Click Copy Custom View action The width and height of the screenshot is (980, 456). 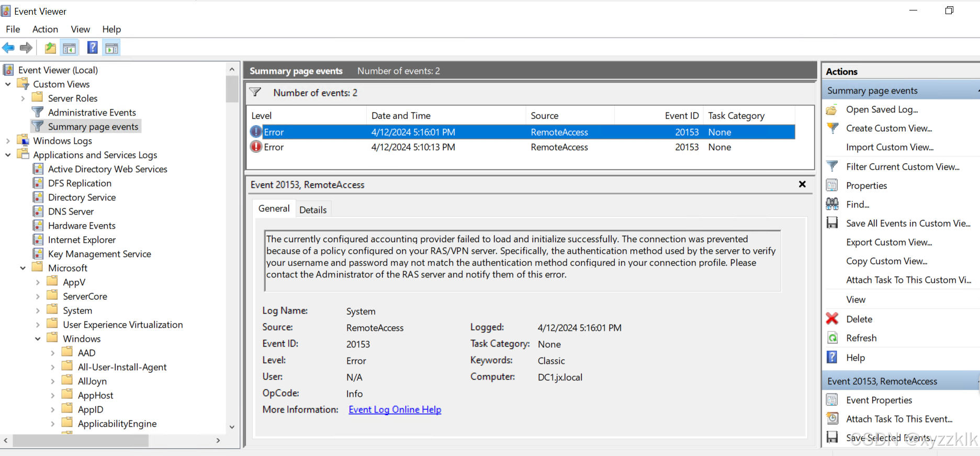(x=886, y=261)
